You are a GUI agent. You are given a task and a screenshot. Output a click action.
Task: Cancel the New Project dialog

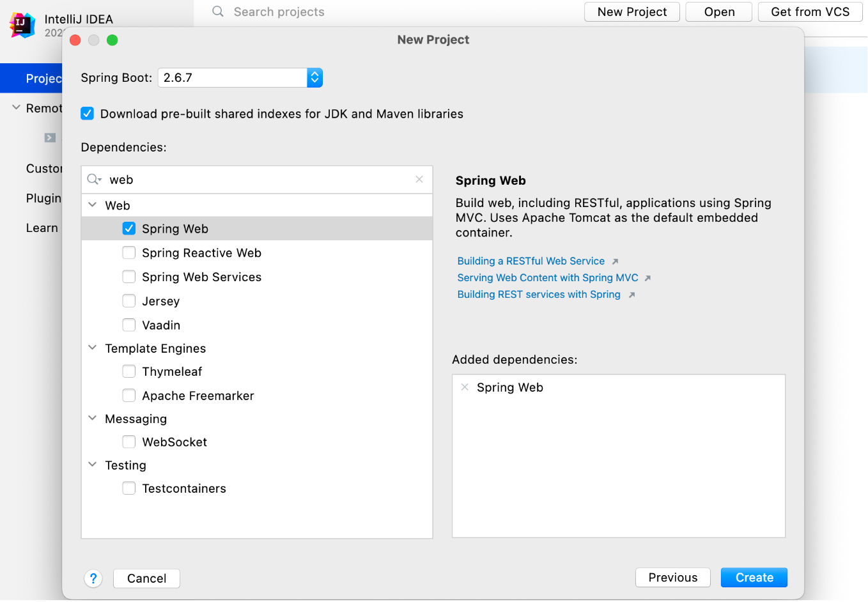[146, 578]
